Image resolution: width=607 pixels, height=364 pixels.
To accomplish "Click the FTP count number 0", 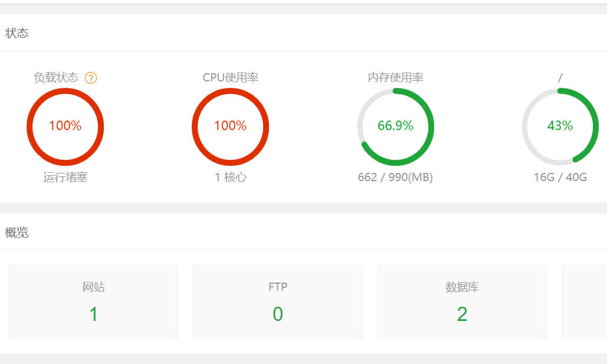I will [x=278, y=314].
